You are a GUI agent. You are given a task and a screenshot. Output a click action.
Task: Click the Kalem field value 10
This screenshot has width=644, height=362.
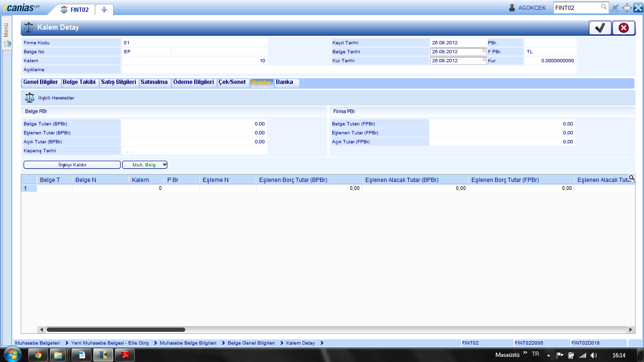(195, 60)
